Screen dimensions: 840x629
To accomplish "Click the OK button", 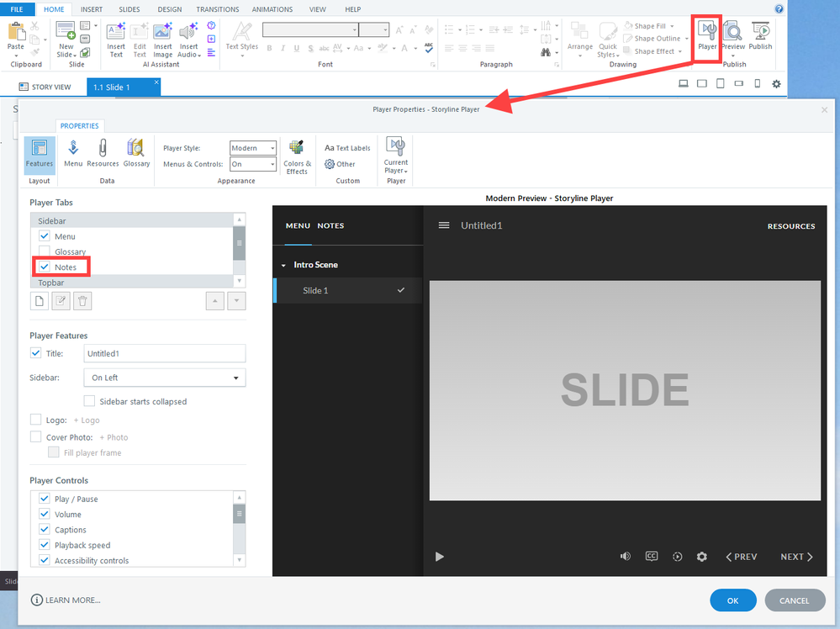I will pos(732,600).
